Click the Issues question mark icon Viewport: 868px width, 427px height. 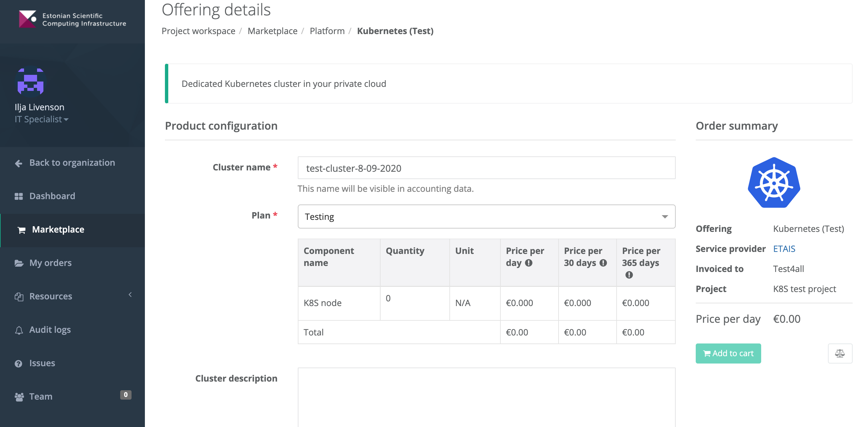click(x=19, y=364)
